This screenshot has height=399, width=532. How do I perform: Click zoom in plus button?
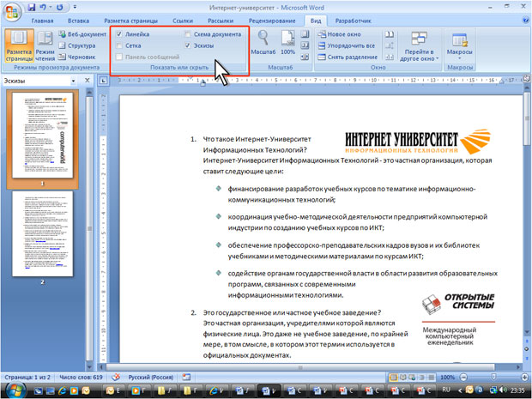click(524, 377)
